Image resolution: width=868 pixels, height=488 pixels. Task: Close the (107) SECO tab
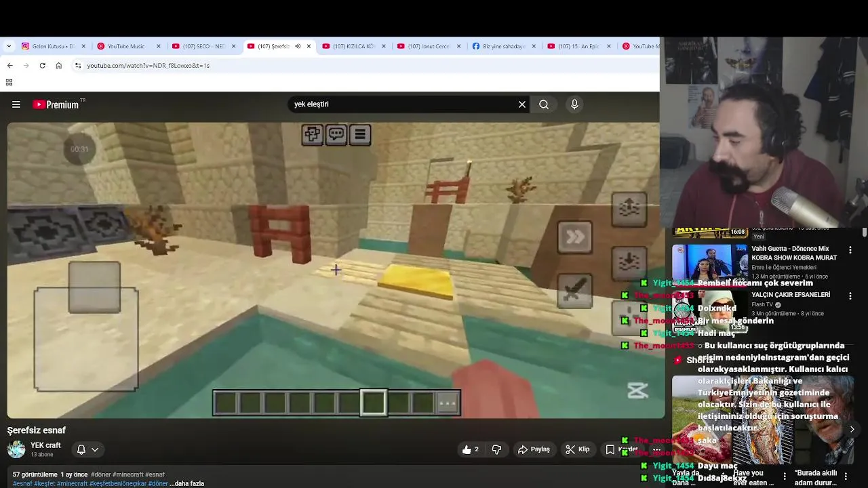tap(234, 46)
